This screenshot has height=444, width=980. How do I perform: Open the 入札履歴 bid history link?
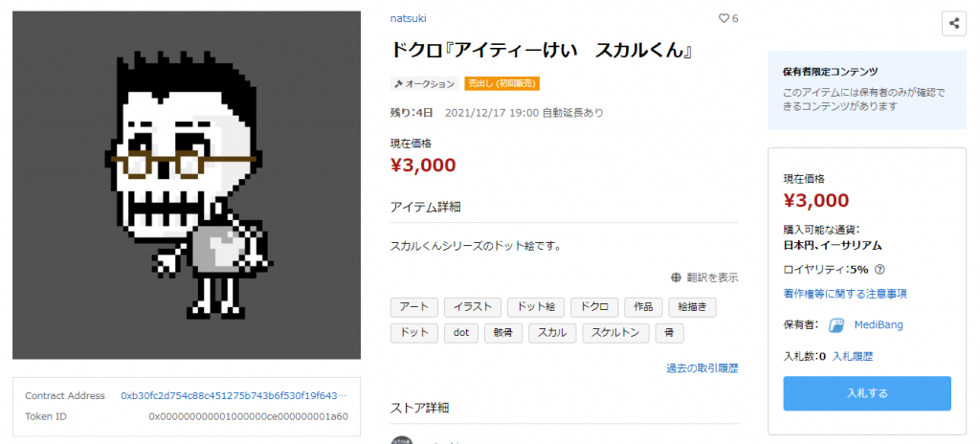(x=852, y=356)
